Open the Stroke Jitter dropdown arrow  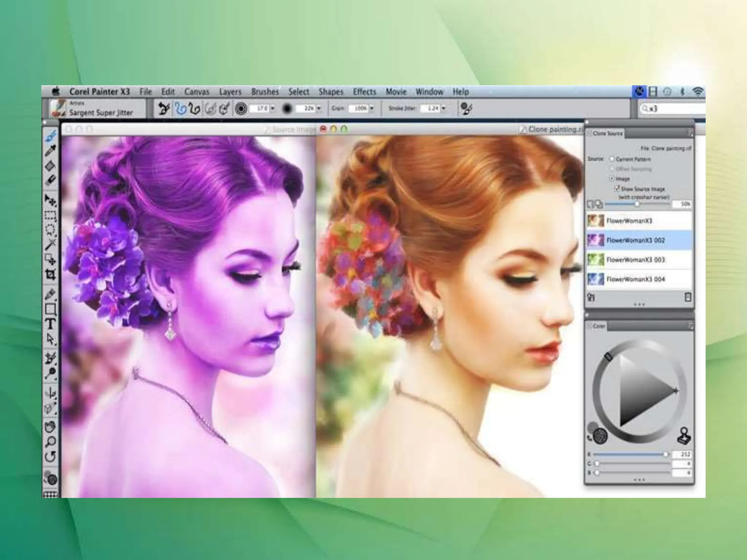click(444, 108)
